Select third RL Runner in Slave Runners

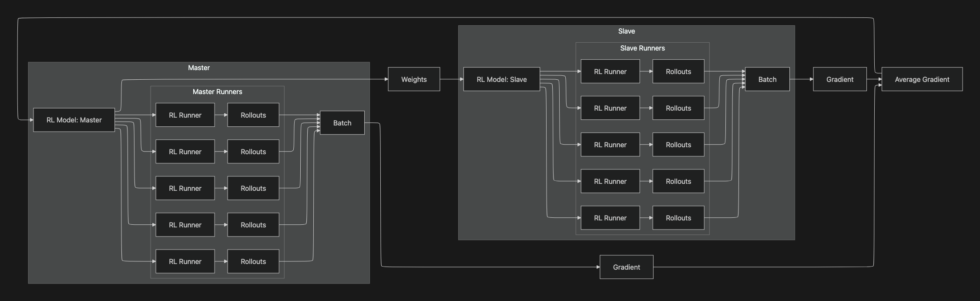coord(610,145)
